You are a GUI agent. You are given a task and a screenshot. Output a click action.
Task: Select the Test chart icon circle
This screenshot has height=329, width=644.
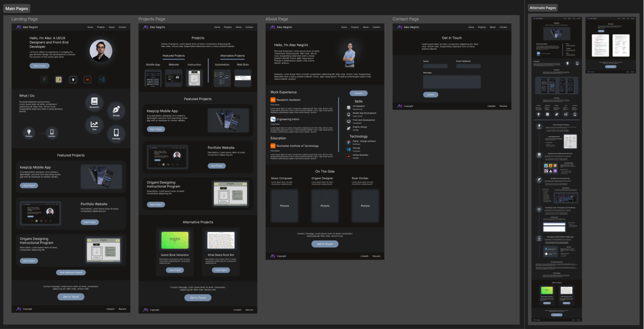coord(94,125)
